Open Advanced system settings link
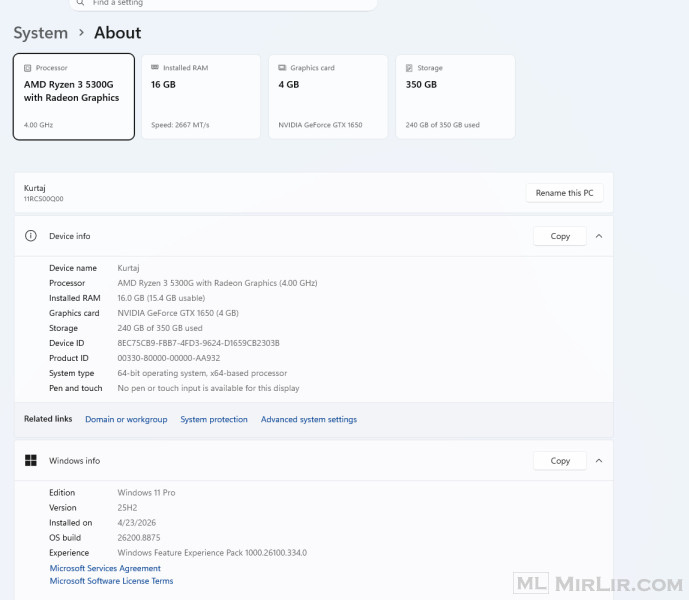This screenshot has width=689, height=600. coord(309,419)
